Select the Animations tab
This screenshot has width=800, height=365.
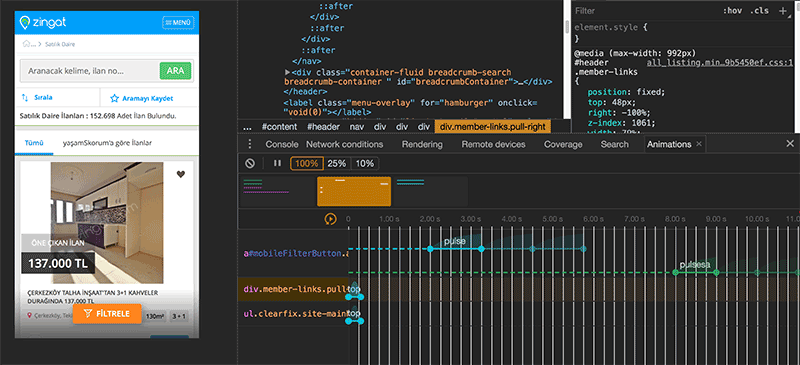669,144
